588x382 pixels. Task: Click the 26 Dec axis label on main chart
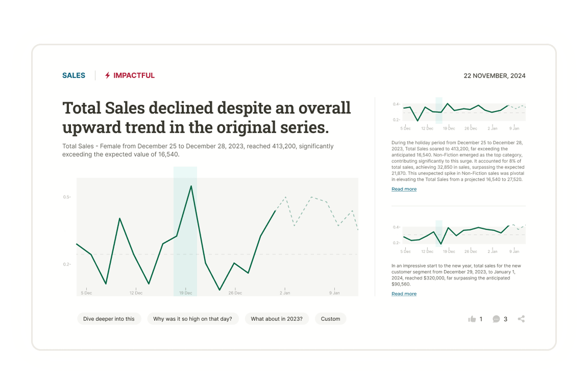[235, 293]
